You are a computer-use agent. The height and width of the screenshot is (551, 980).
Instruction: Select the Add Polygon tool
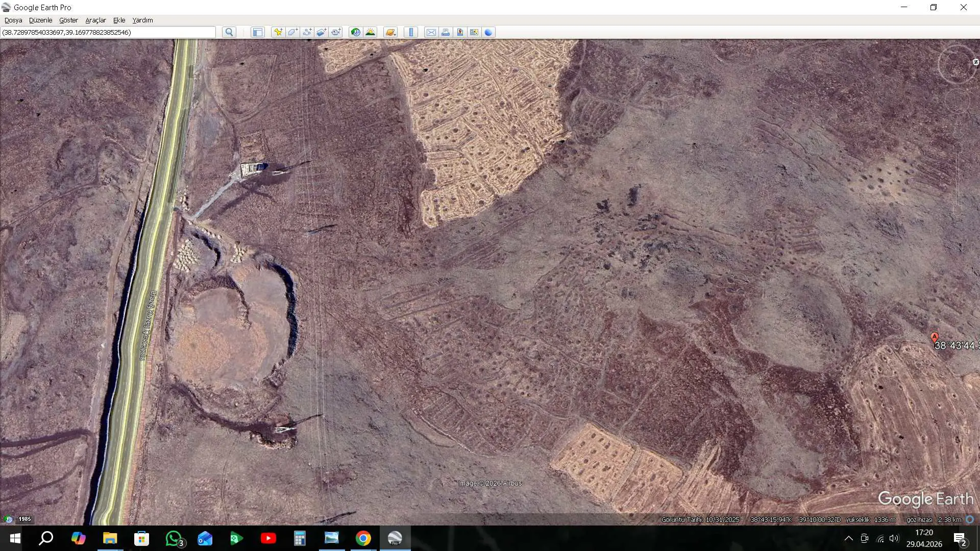click(292, 32)
